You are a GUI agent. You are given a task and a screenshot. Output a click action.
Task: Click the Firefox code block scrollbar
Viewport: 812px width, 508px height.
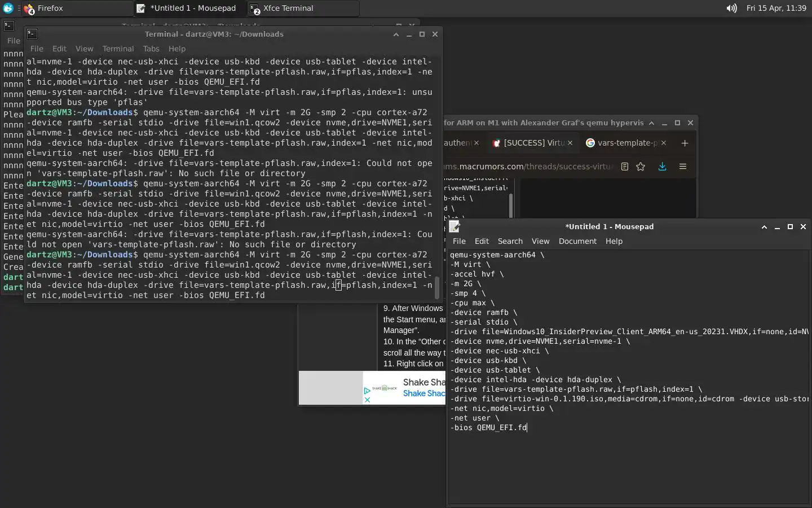[x=511, y=205]
